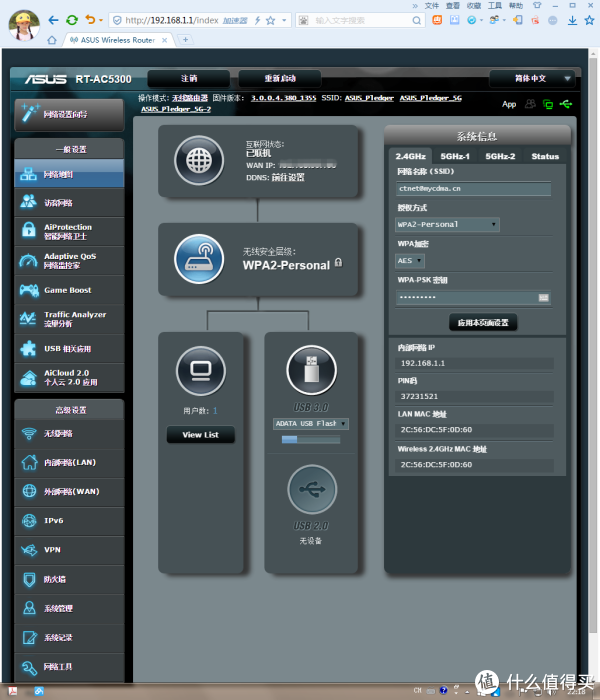Screen dimensions: 600x700
Task: Show WPA-PSK key via keyboard icon
Action: tap(543, 298)
